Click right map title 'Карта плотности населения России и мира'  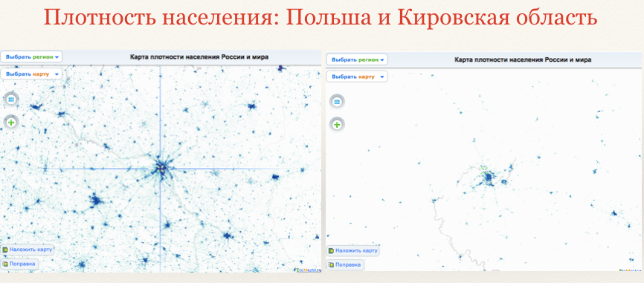click(523, 60)
